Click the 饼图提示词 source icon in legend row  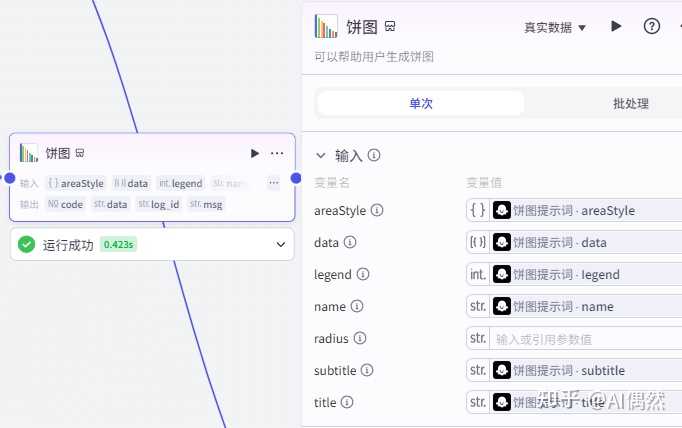click(501, 274)
